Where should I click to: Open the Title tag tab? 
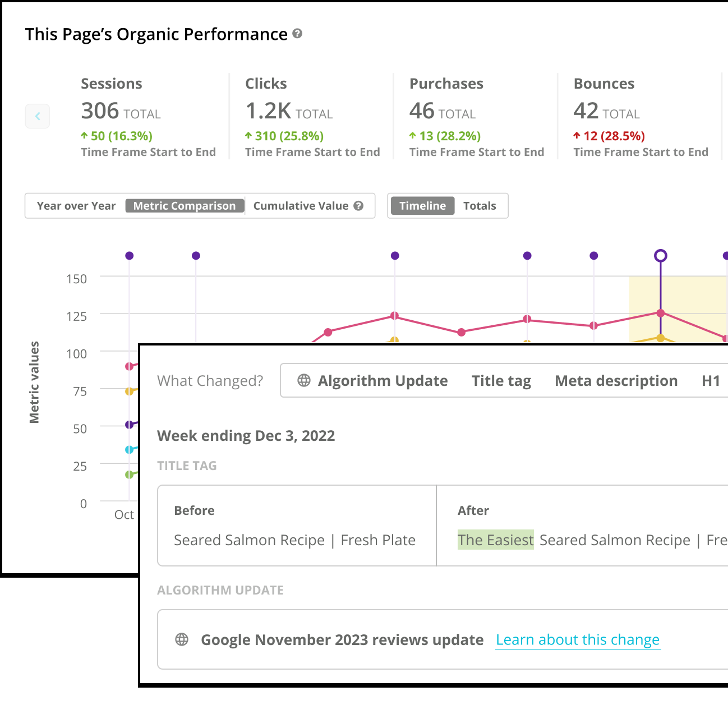tap(501, 380)
